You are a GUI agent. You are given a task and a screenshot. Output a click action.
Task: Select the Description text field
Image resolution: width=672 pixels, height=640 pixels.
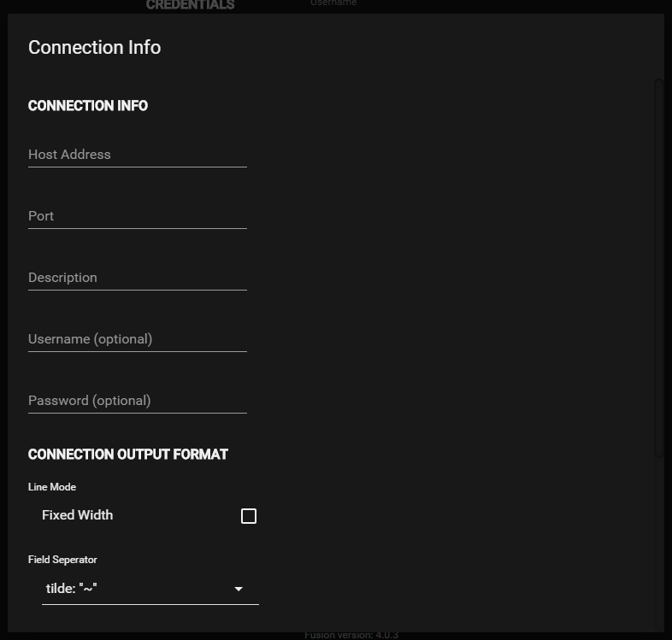coord(137,278)
